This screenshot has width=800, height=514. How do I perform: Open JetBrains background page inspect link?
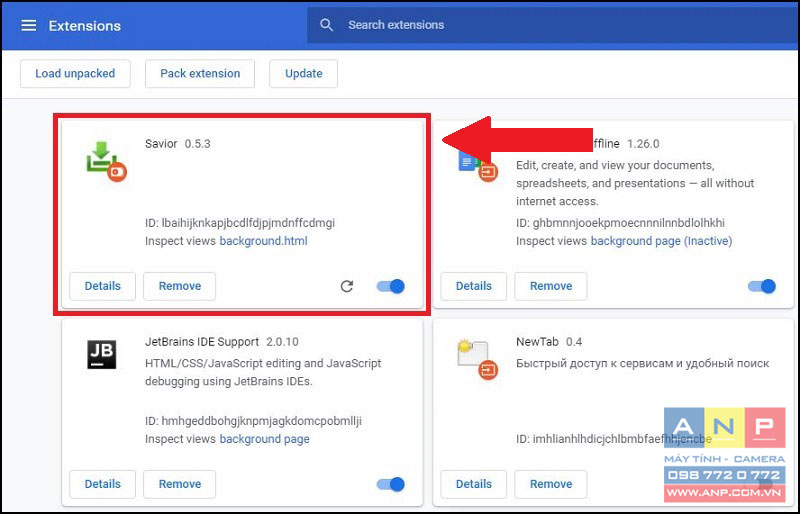pos(264,439)
